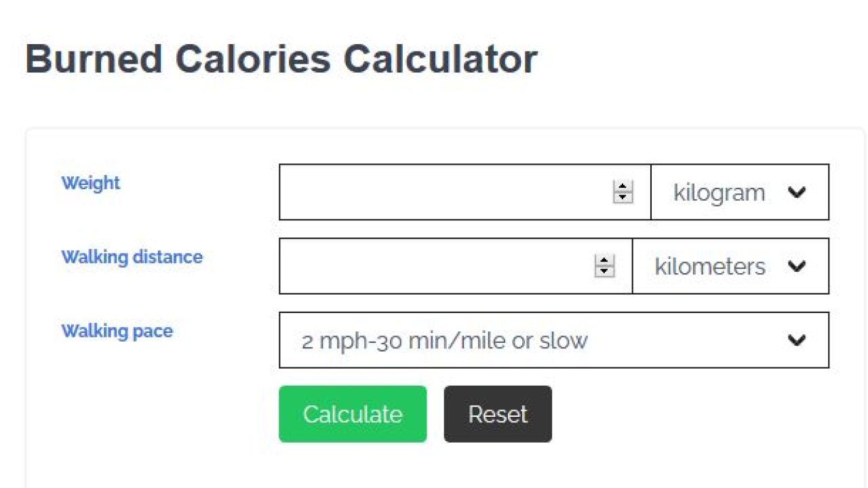Open the kilometers distance unit dropdown

pos(730,266)
